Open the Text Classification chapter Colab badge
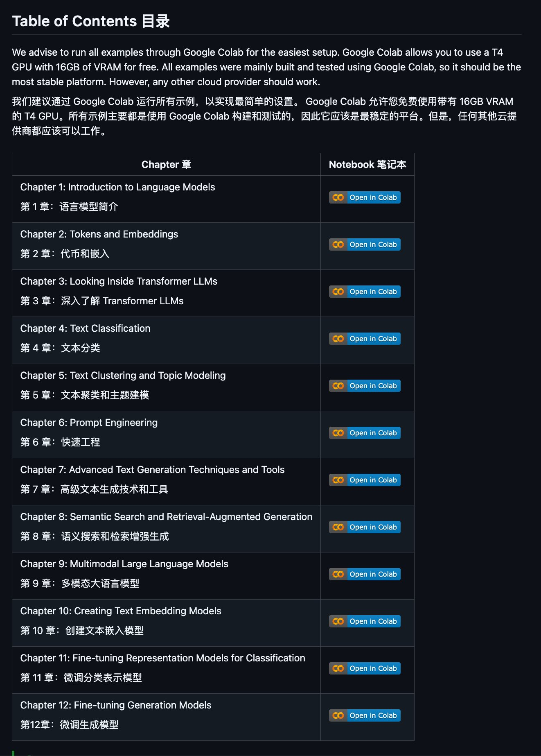Viewport: 541px width, 756px height. [x=365, y=339]
